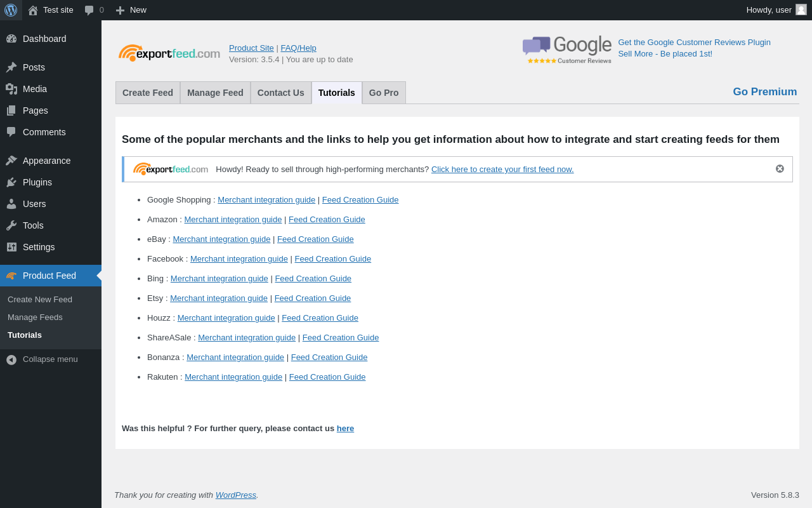Click the Users person icon
The height and width of the screenshot is (508, 812).
tap(11, 204)
